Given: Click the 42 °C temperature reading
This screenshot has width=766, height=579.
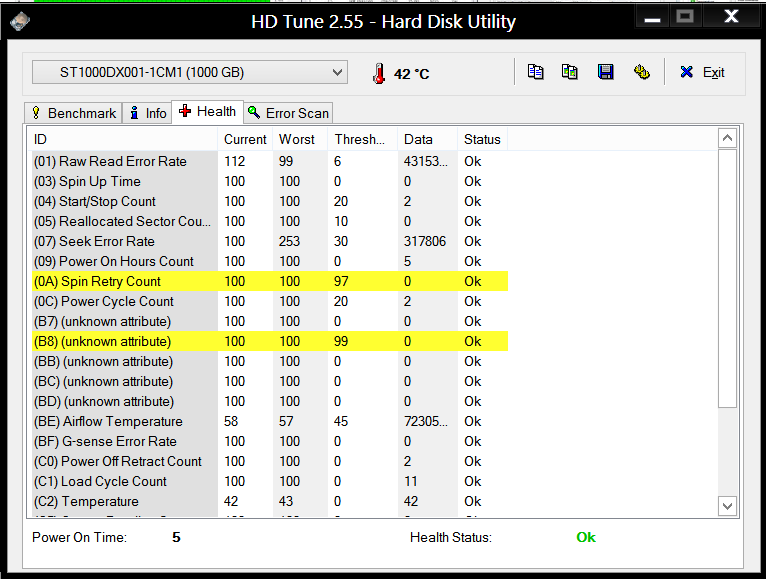Looking at the screenshot, I should (x=411, y=74).
